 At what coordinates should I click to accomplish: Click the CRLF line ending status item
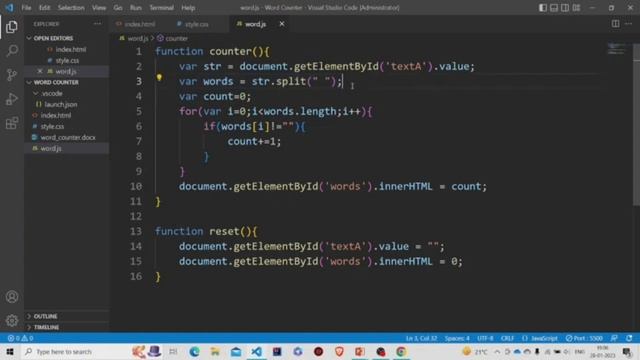(507, 338)
